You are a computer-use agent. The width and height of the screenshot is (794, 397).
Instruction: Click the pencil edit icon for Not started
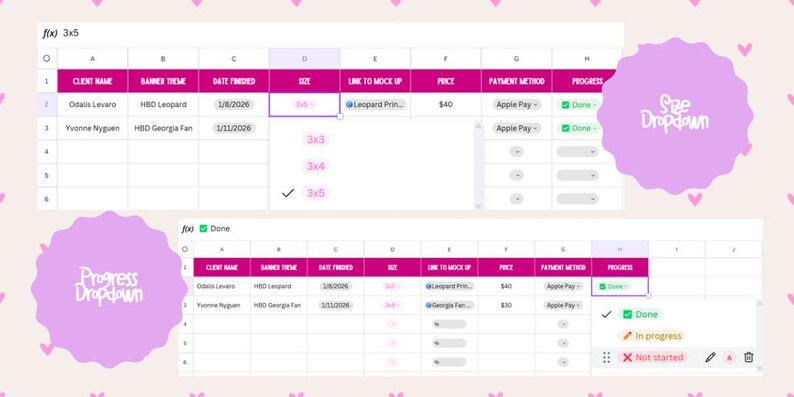pos(710,358)
